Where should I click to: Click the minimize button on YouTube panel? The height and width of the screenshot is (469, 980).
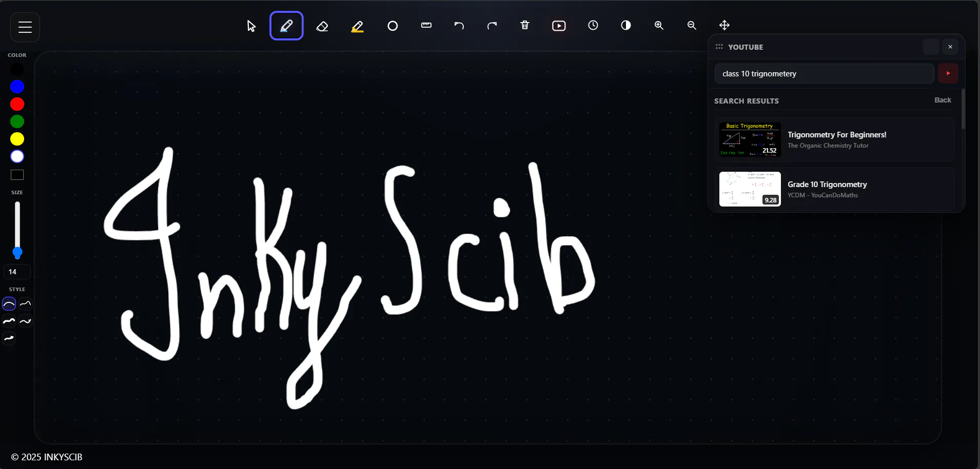point(931,47)
